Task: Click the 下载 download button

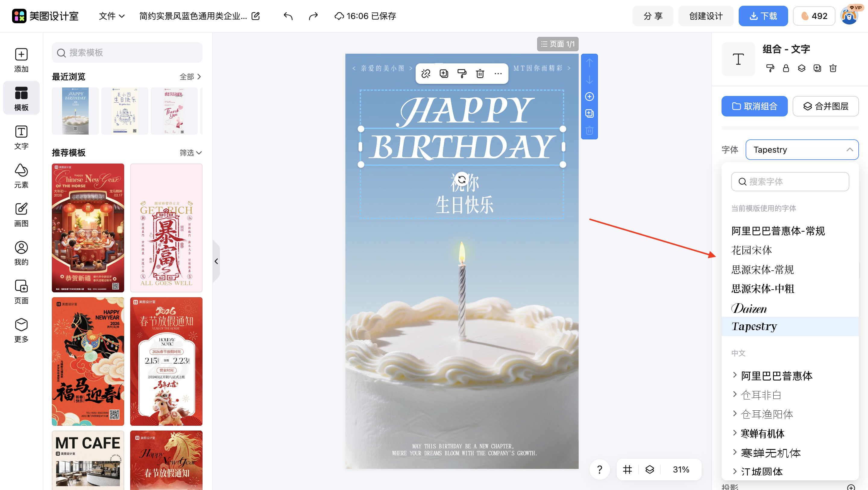Action: pos(763,16)
